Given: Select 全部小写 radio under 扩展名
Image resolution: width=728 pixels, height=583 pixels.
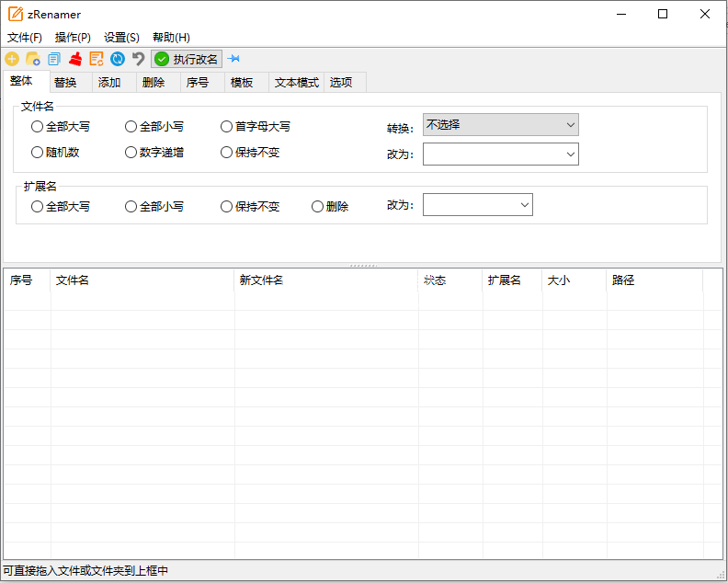Looking at the screenshot, I should click(x=154, y=206).
